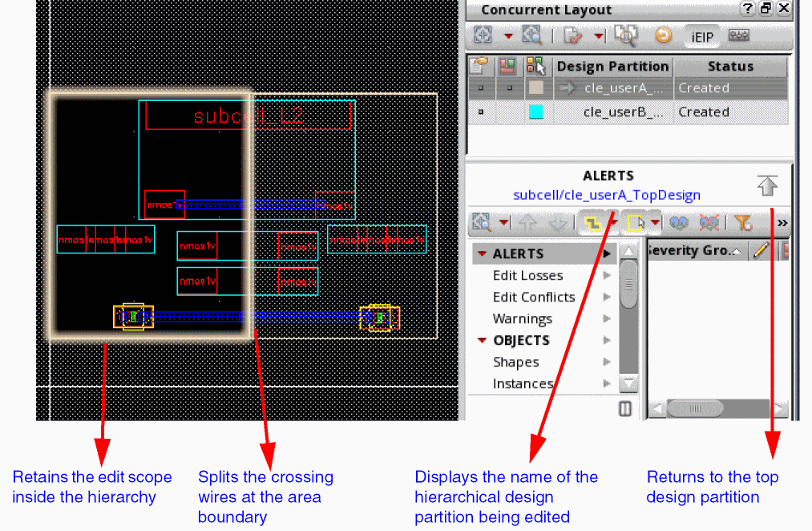Toggle first-column checkbox of cle_userB row
The height and width of the screenshot is (531, 812).
click(481, 112)
